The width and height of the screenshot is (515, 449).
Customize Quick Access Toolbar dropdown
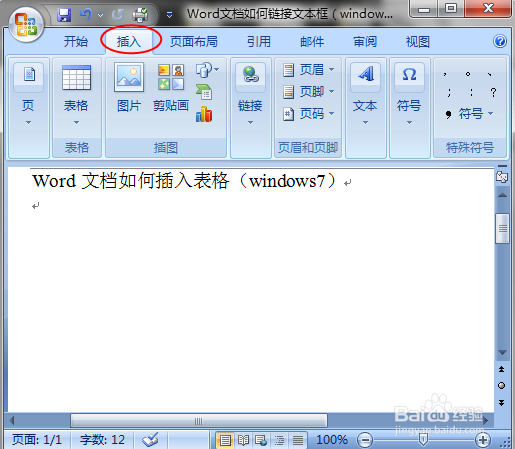pos(169,15)
